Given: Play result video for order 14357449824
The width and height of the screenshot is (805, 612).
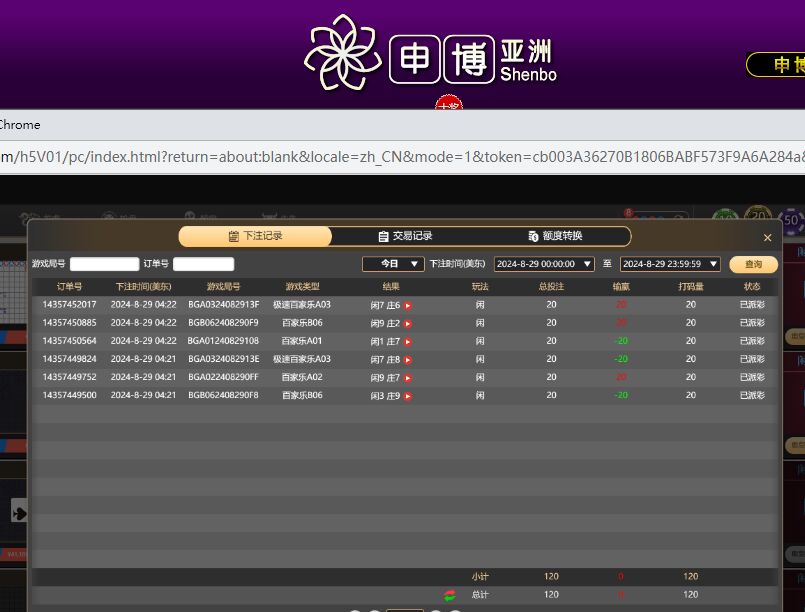Looking at the screenshot, I should pos(408,360).
